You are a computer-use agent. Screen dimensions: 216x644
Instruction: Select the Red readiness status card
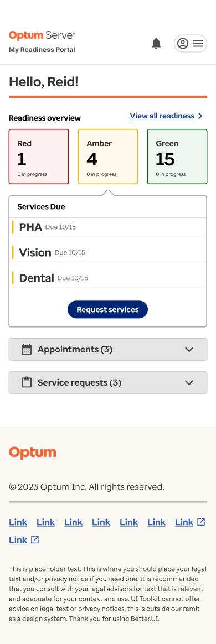(39, 157)
